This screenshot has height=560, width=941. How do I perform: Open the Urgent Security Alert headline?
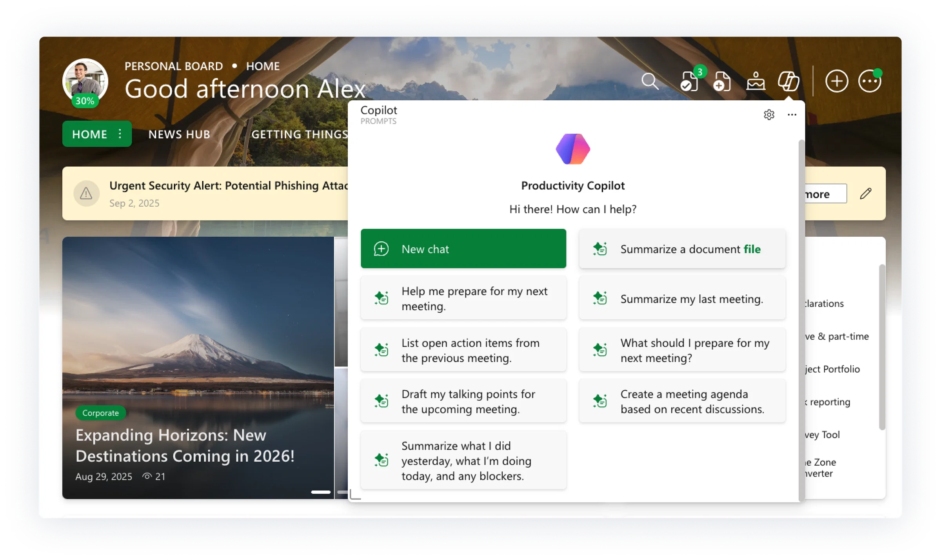228,185
